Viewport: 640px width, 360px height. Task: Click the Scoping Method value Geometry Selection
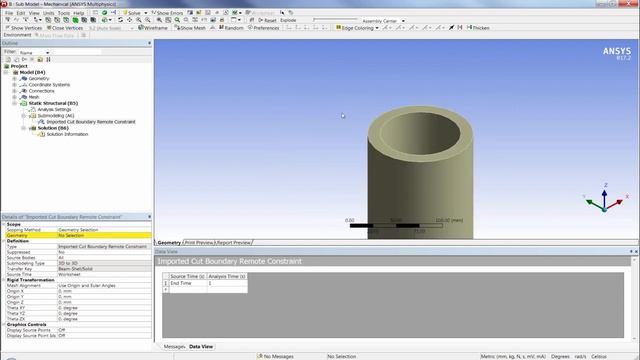pyautogui.click(x=104, y=230)
